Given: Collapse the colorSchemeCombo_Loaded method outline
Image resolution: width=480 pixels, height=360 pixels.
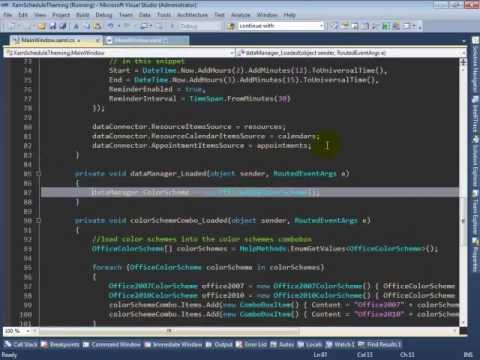Looking at the screenshot, I should click(x=38, y=220).
